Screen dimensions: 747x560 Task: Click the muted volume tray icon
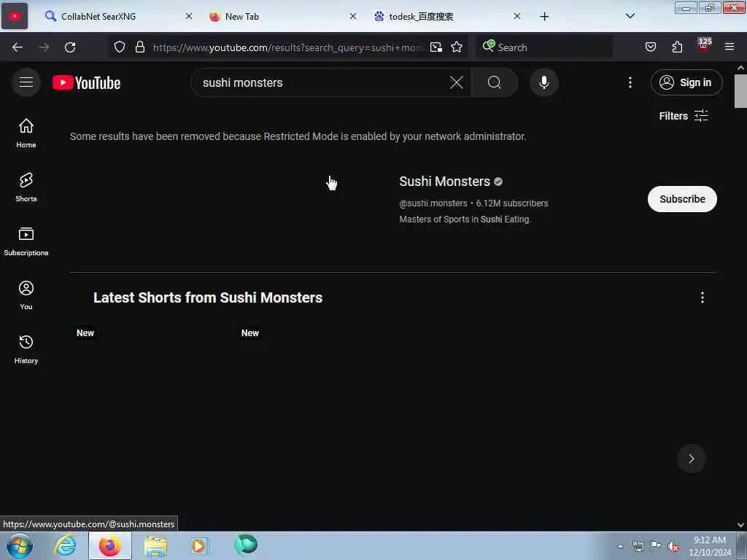pyautogui.click(x=673, y=546)
